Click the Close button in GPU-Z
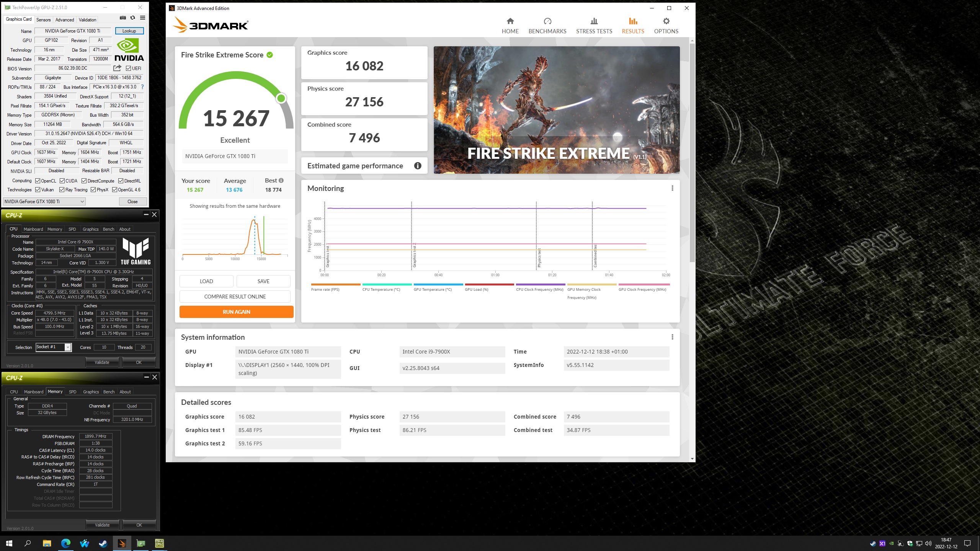Viewport: 980px width, 551px height. click(x=132, y=202)
